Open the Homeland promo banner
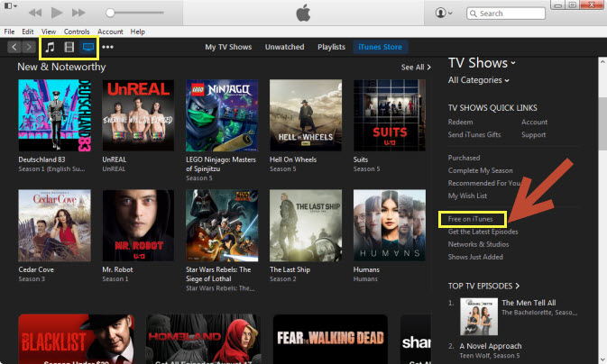 pos(203,339)
